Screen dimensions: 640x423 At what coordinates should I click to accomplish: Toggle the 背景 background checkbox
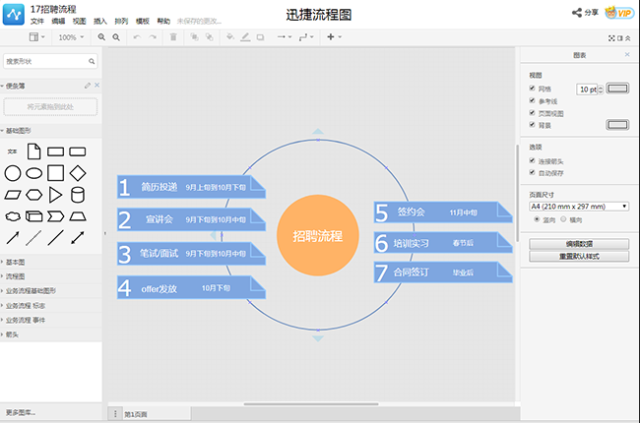point(532,125)
